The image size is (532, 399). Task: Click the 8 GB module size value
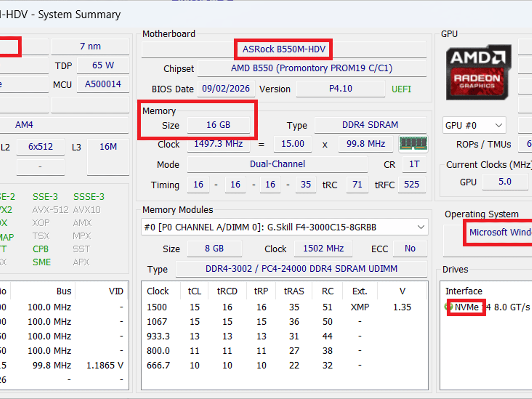pos(214,249)
